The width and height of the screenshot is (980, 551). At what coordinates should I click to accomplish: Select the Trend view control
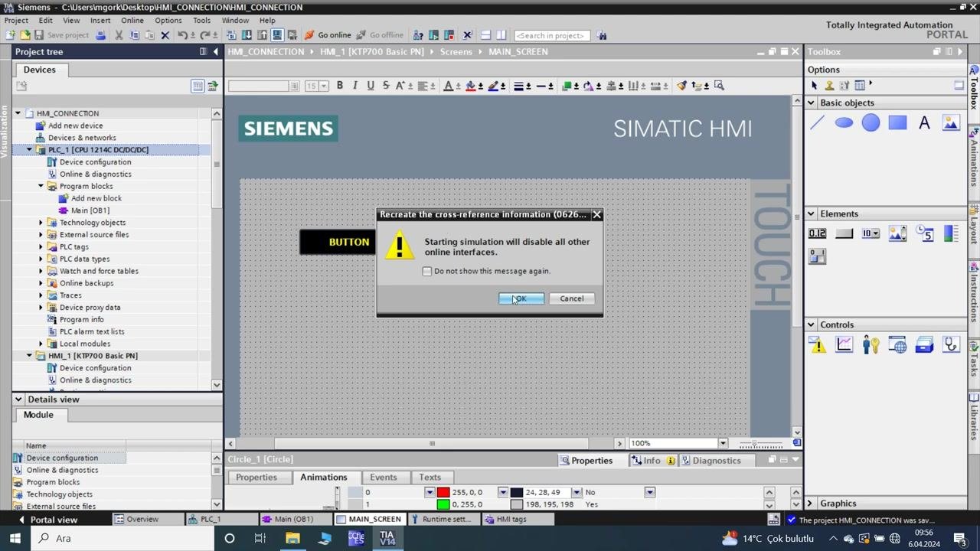coord(844,345)
